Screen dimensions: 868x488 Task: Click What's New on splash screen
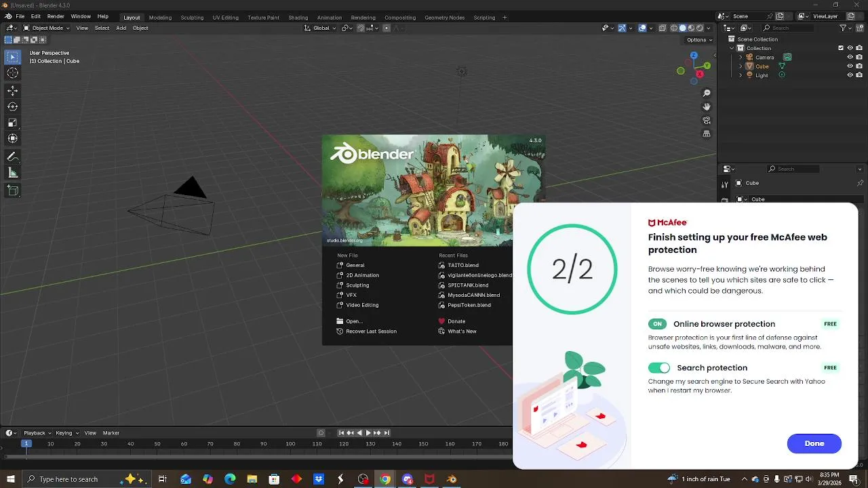click(462, 331)
